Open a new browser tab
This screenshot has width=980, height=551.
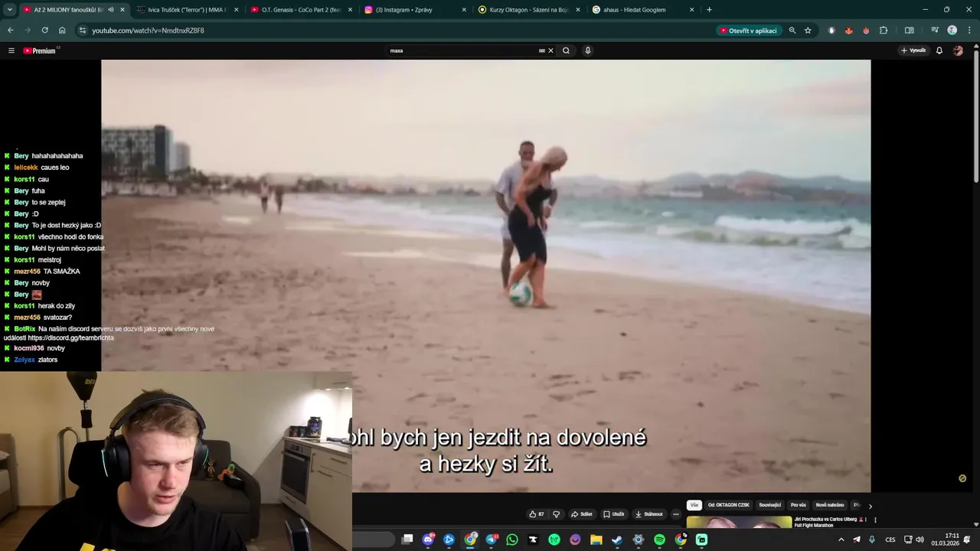pos(709,10)
